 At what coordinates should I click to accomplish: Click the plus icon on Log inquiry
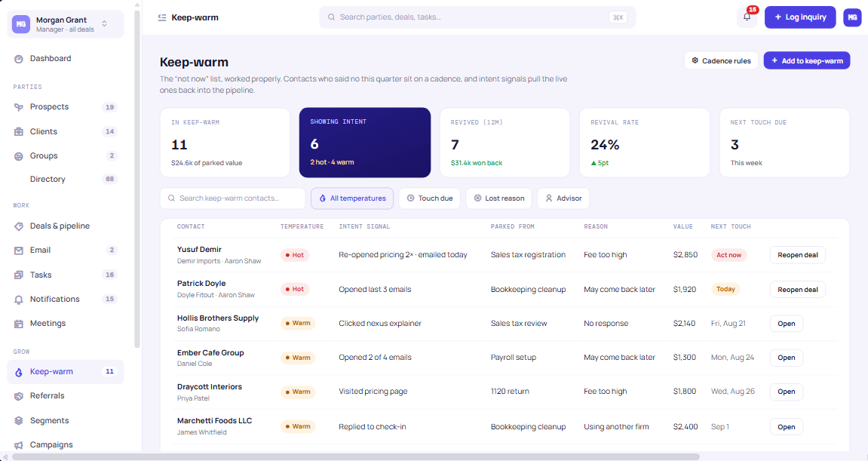(x=778, y=17)
